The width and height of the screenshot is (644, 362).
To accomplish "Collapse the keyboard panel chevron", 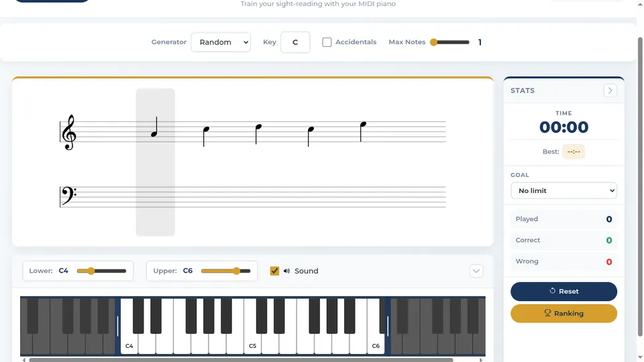I will (476, 271).
